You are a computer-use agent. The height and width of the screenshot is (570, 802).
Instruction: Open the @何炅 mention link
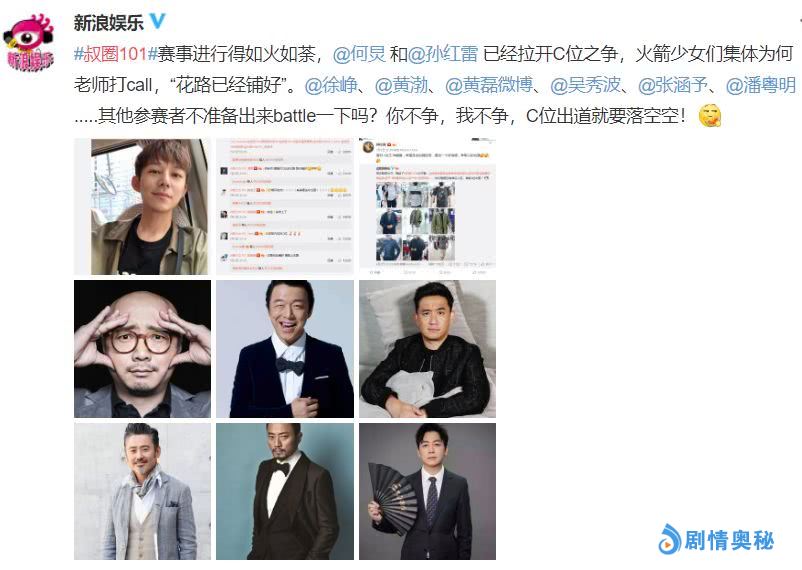[x=359, y=54]
